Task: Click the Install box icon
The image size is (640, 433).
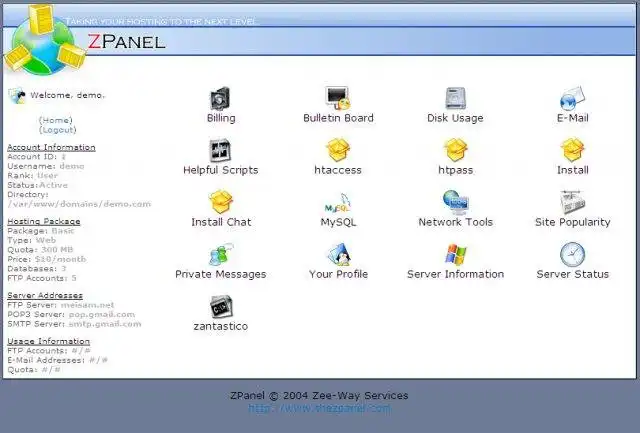Action: coord(572,150)
